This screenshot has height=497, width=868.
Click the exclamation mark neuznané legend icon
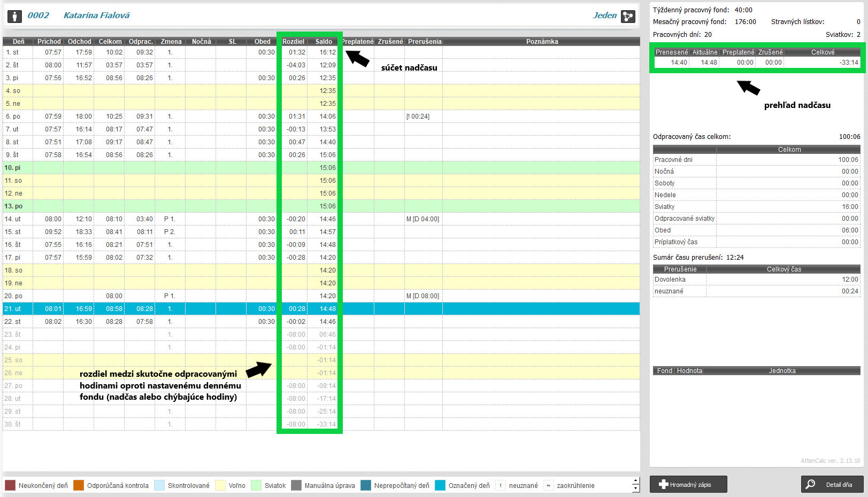coord(501,485)
